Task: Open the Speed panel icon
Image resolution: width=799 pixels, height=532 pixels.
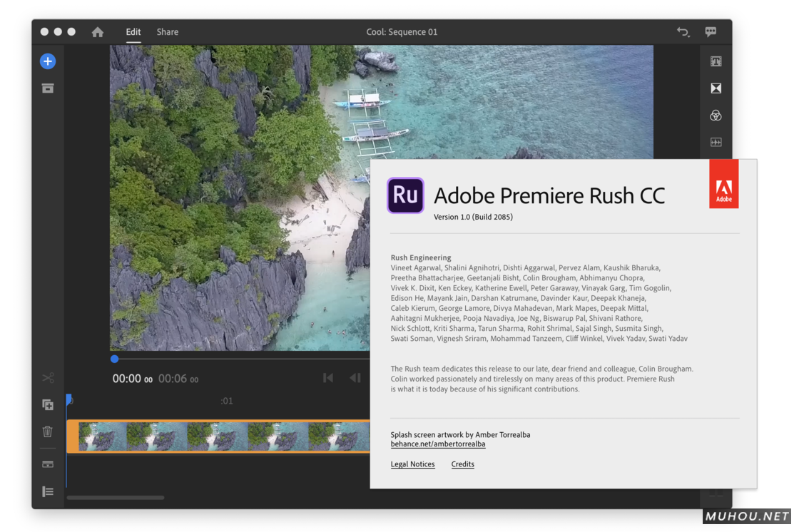Action: 716,142
